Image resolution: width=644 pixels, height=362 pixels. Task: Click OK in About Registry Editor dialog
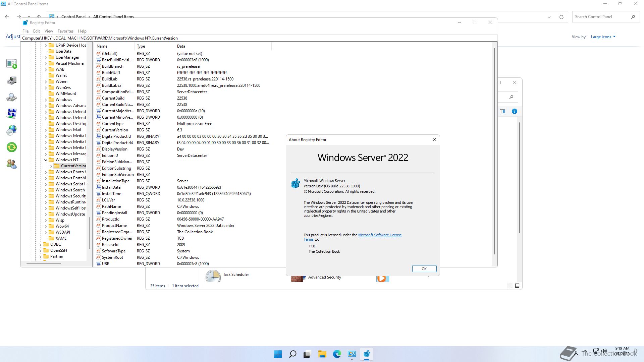(424, 269)
